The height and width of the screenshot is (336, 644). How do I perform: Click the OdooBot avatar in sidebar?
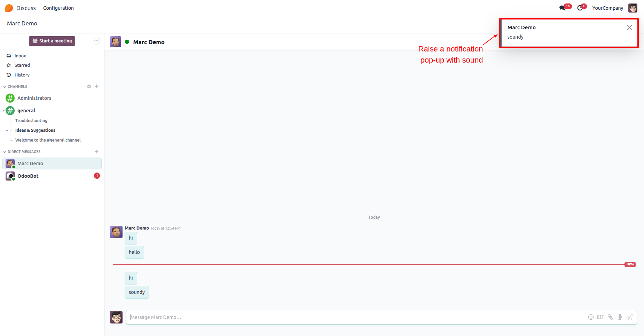pyautogui.click(x=10, y=176)
